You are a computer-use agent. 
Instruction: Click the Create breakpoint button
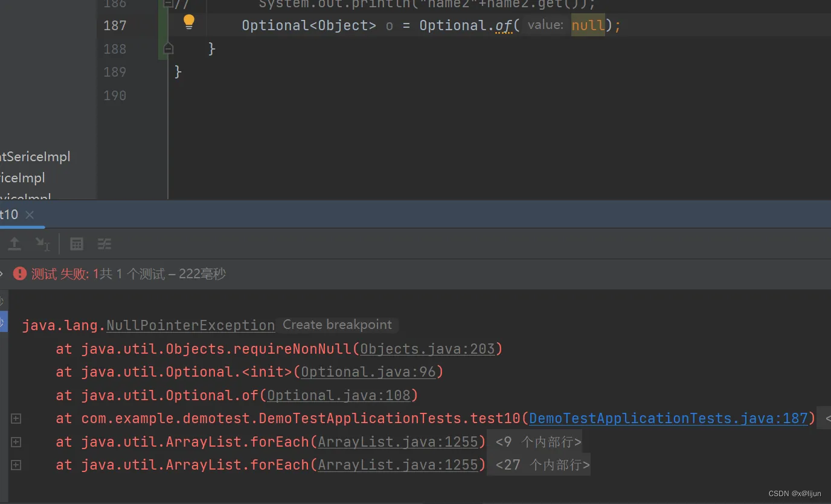pos(337,325)
